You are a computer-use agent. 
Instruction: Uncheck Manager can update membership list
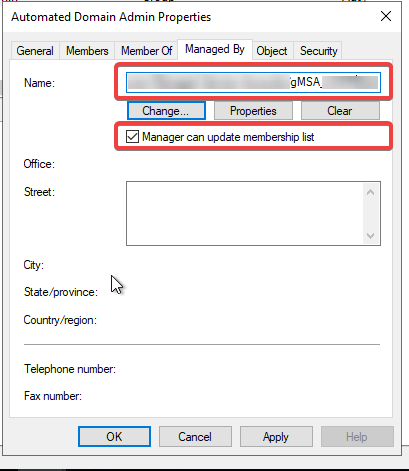[132, 137]
